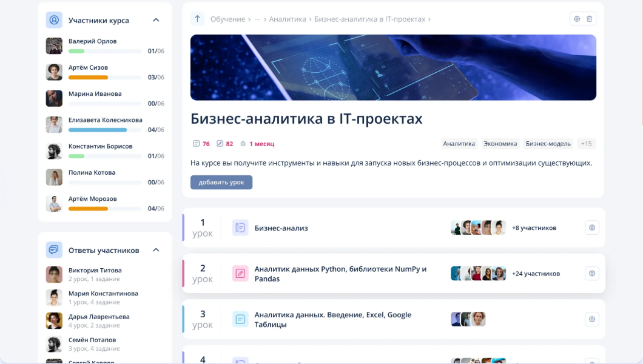Click the back arrow in the breadcrumb bar

197,19
